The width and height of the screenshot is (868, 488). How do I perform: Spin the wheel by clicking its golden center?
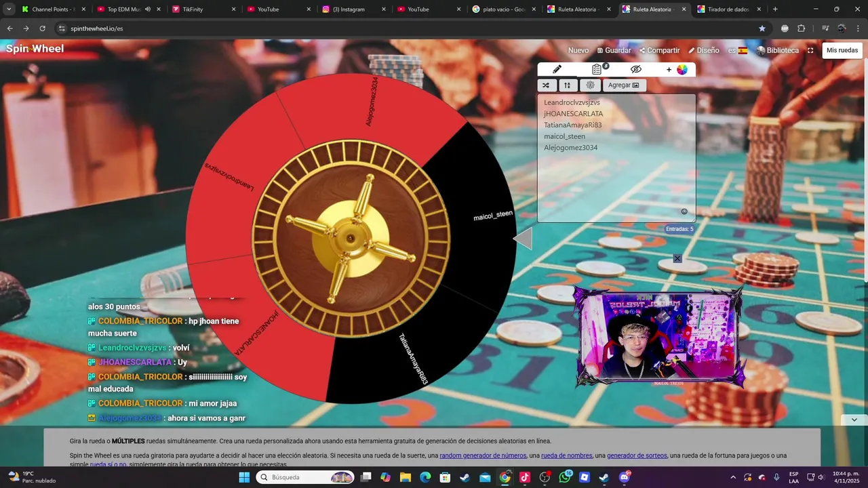pos(351,238)
